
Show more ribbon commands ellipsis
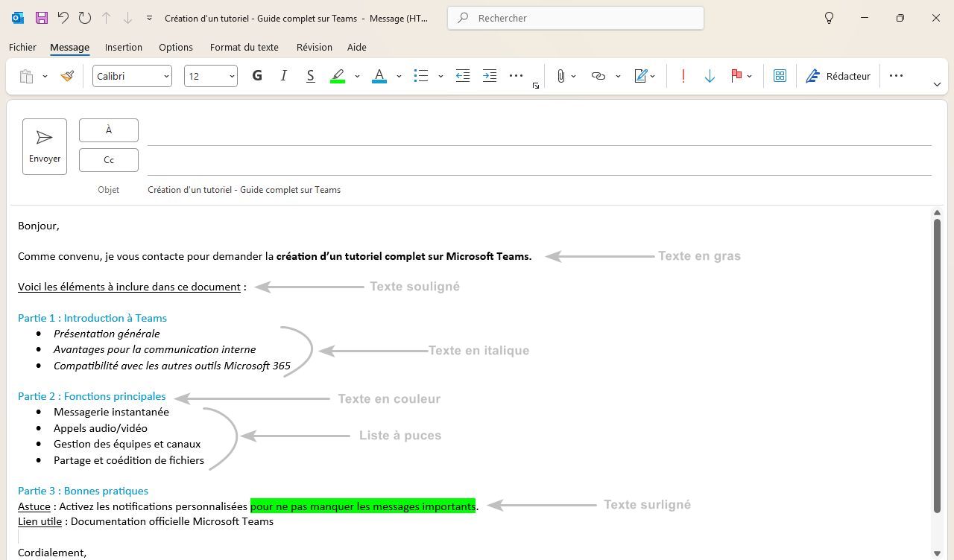pos(897,75)
